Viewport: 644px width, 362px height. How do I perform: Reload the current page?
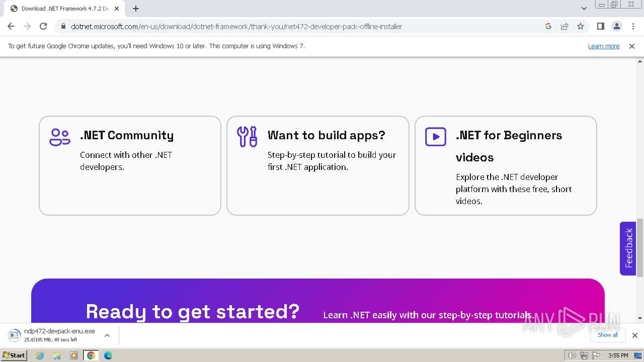43,26
